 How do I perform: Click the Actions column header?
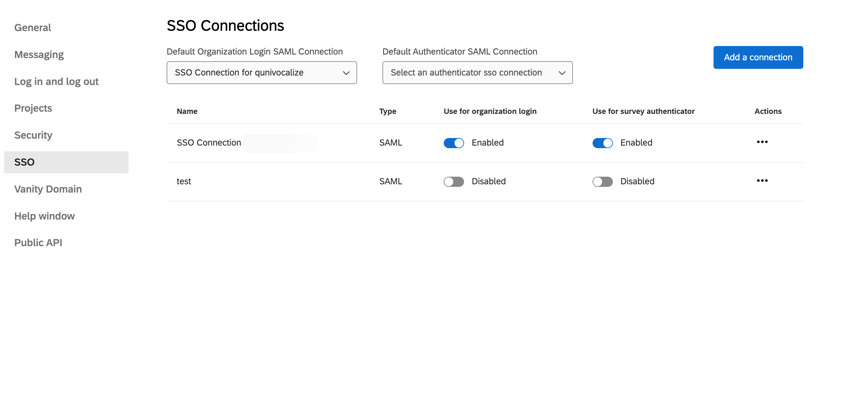pos(768,111)
